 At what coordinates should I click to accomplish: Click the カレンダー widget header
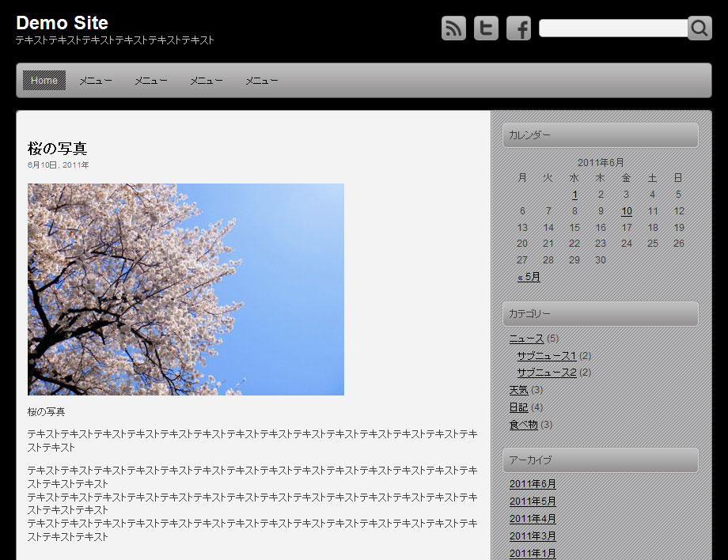click(x=601, y=135)
